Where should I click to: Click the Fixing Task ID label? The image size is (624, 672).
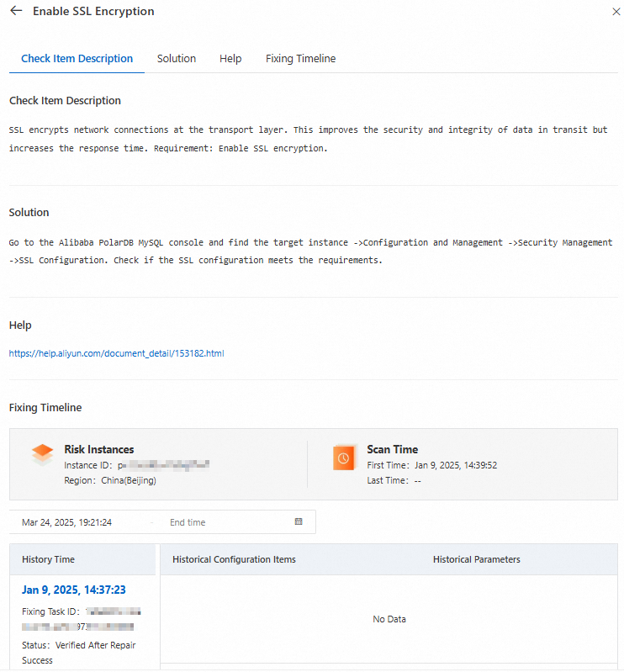(x=50, y=611)
